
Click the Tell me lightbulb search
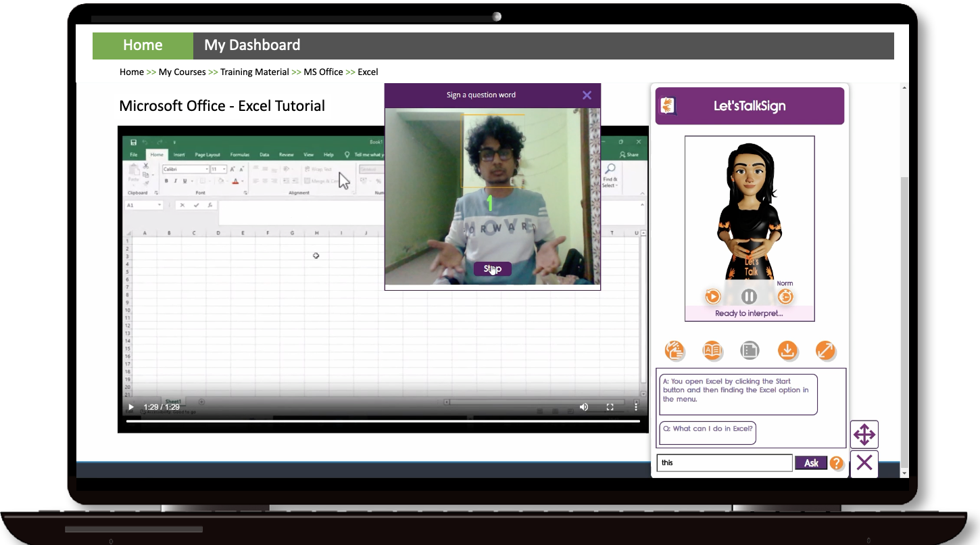click(x=347, y=155)
